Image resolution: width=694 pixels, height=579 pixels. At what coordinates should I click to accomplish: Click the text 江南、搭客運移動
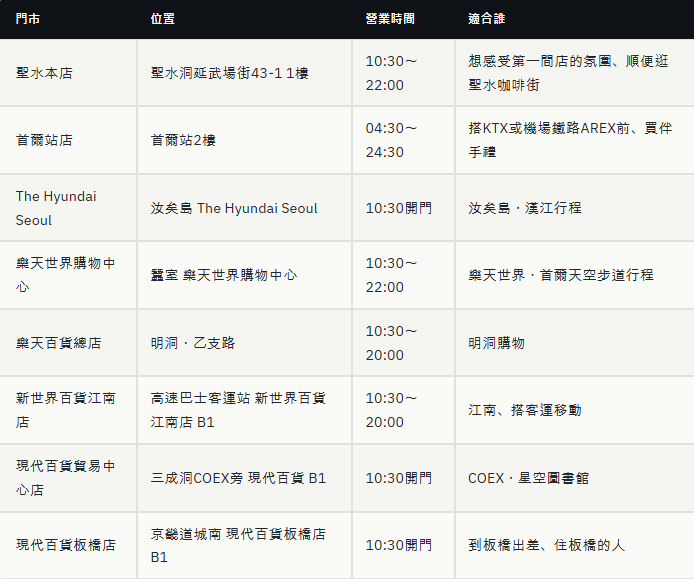525,410
